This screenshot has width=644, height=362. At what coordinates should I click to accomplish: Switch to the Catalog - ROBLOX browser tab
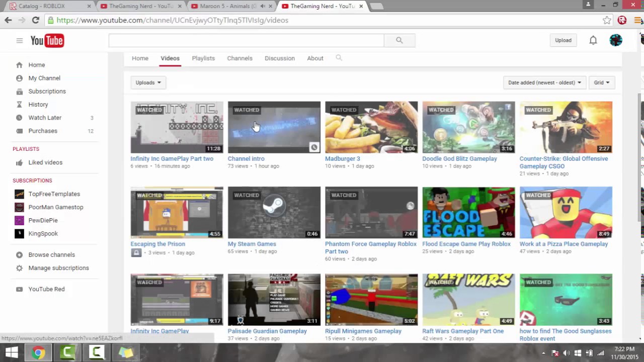click(48, 6)
